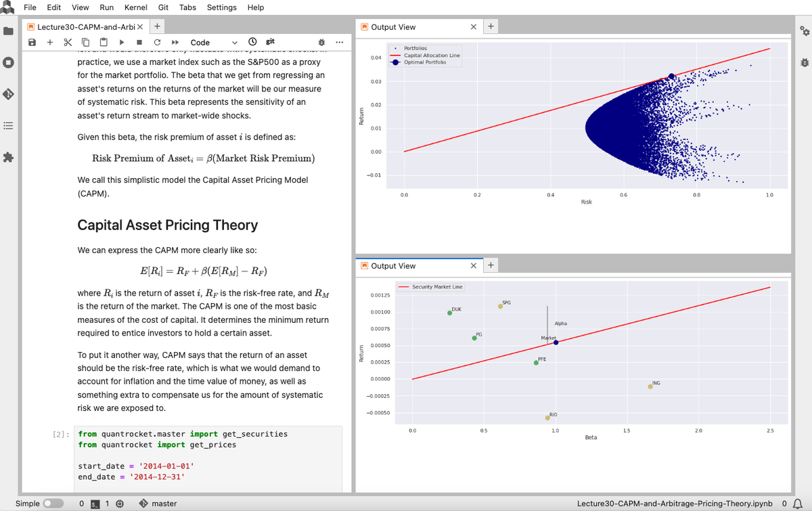Run the selected cell with play icon

122,42
